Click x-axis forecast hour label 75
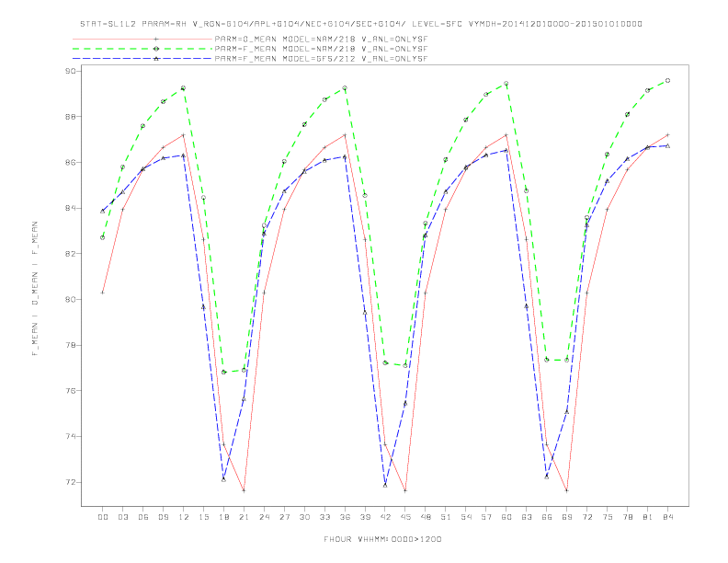 (608, 517)
